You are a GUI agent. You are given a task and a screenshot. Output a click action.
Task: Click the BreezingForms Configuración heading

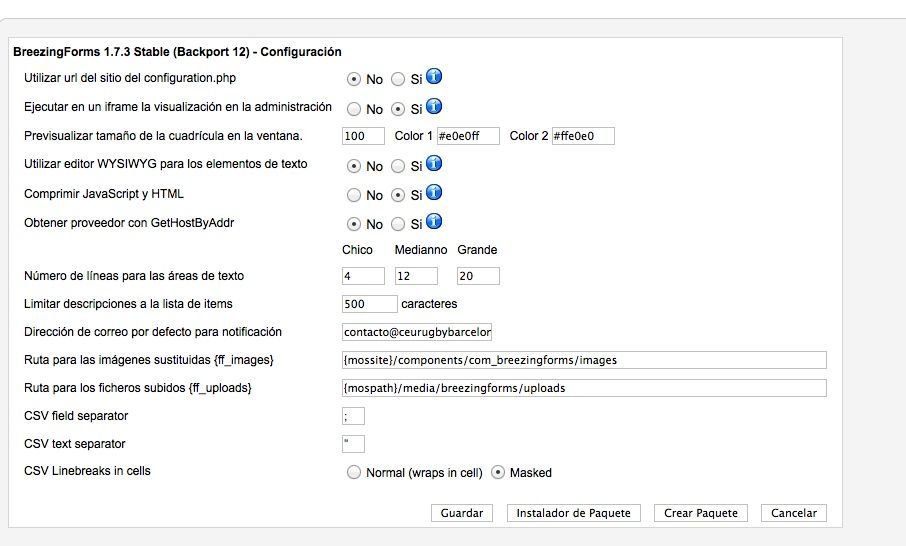(x=177, y=52)
